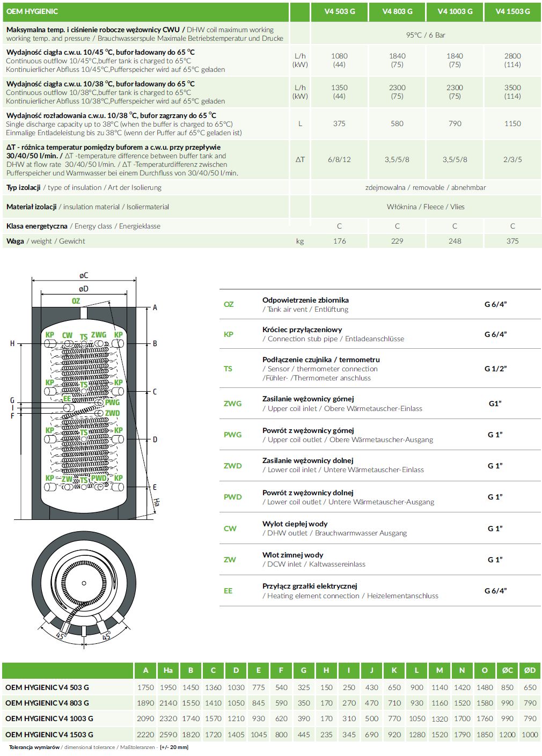Select the 1080 (44) continuous outflow cell
Viewport: 542px width, 756px height.
(x=339, y=60)
